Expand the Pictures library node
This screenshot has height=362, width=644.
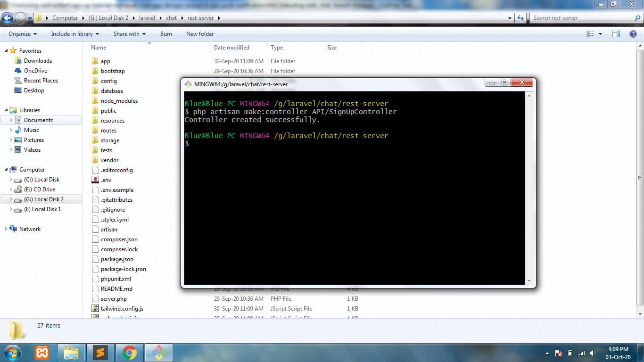pos(11,140)
